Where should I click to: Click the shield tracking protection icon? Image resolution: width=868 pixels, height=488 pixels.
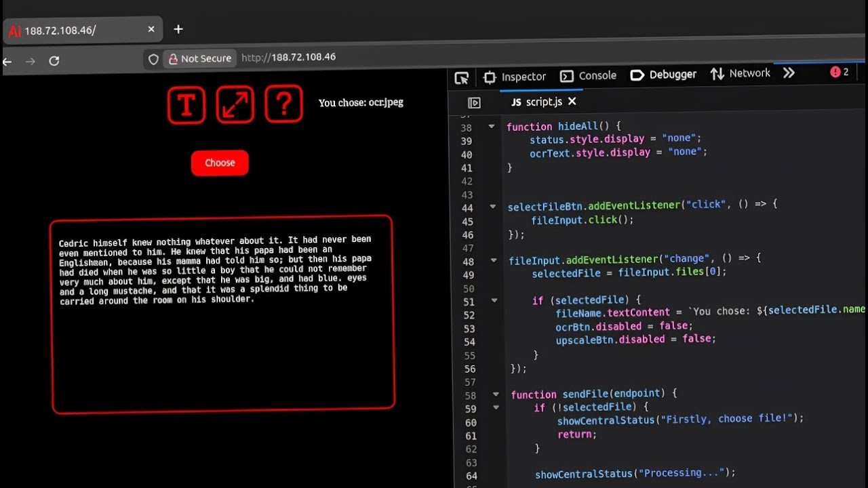[153, 60]
